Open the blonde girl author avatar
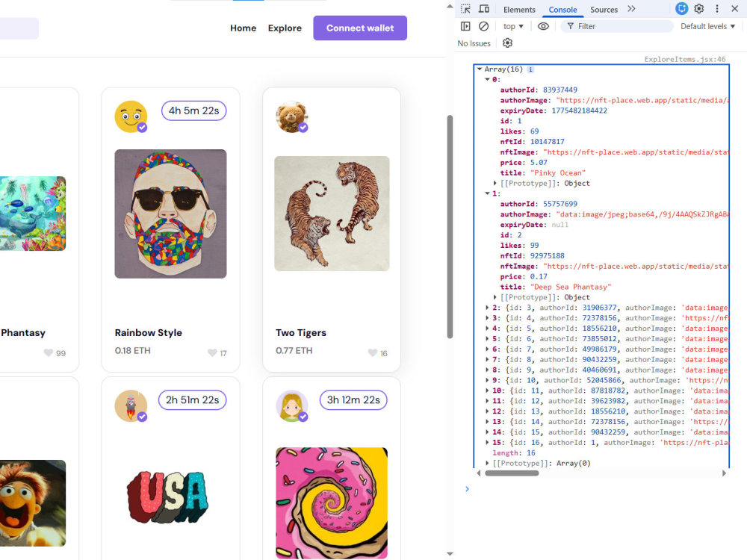 tap(291, 406)
